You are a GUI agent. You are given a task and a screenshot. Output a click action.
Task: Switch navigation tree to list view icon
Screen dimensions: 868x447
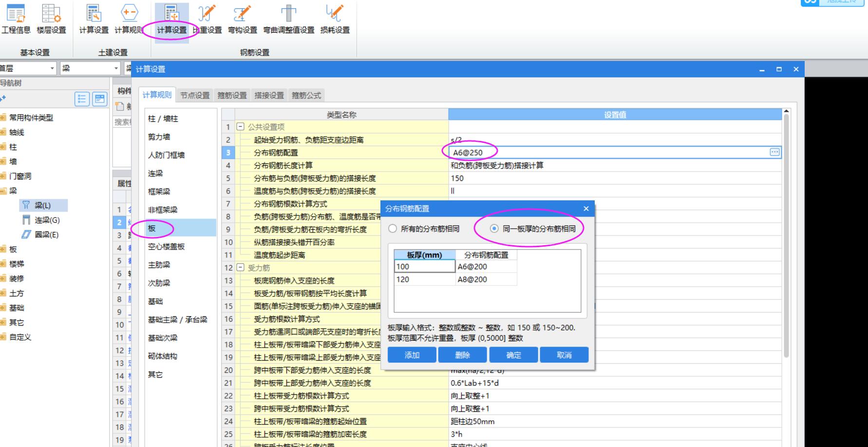point(82,99)
